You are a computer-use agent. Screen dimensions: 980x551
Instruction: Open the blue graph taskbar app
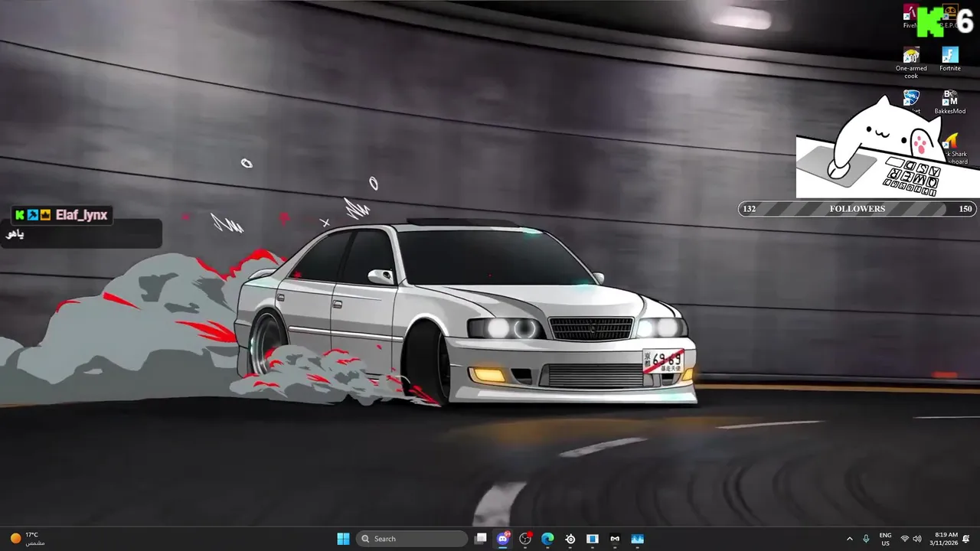pos(637,539)
